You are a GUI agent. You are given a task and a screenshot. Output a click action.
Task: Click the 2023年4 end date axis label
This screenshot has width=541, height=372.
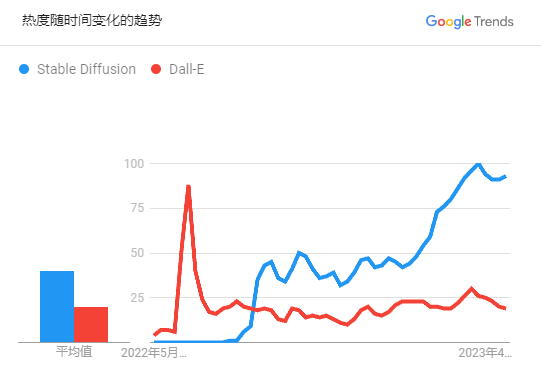[485, 353]
